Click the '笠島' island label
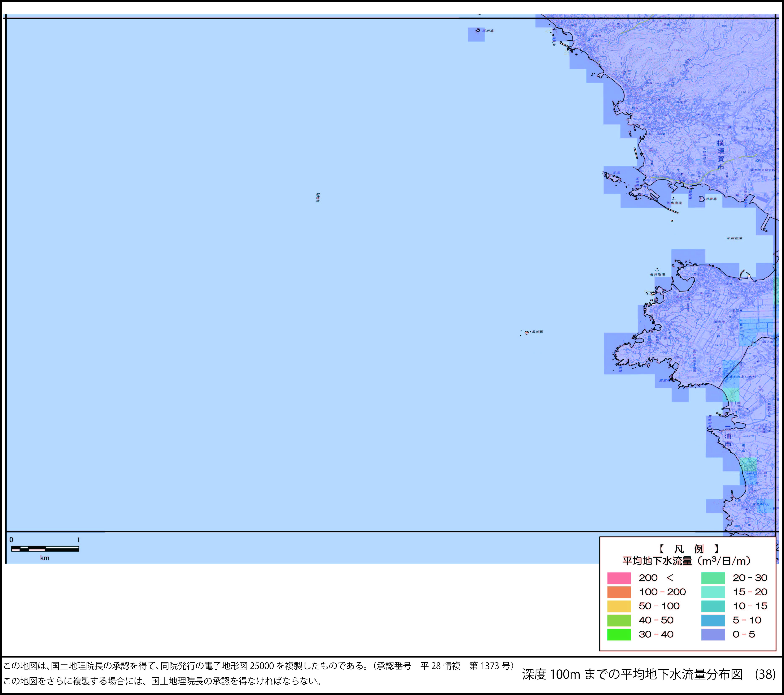Viewport: 784px width, 695px height. tap(616, 173)
